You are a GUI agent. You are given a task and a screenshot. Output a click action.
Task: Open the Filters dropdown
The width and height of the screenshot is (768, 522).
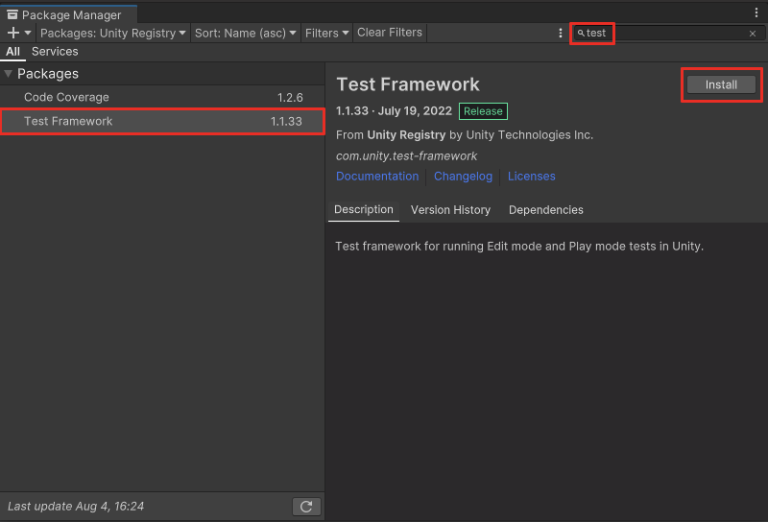(x=327, y=33)
